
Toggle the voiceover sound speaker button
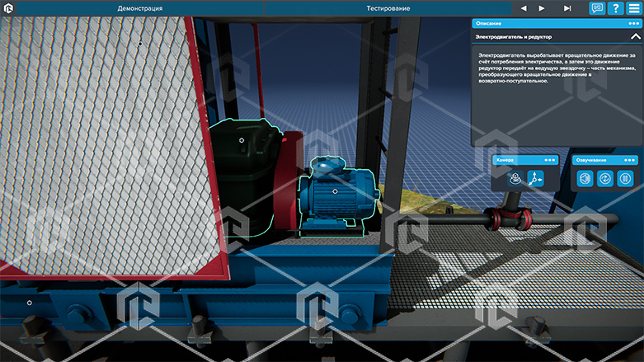(585, 178)
